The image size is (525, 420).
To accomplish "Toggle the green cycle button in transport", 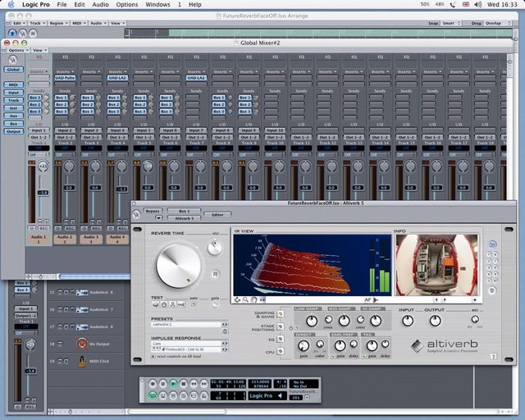I will (x=153, y=396).
